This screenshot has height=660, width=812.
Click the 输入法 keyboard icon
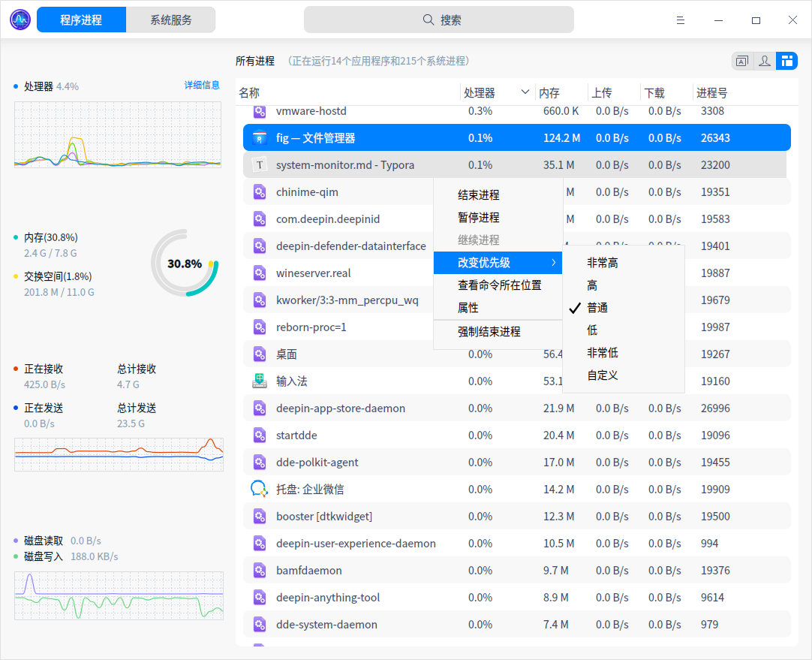pyautogui.click(x=260, y=381)
